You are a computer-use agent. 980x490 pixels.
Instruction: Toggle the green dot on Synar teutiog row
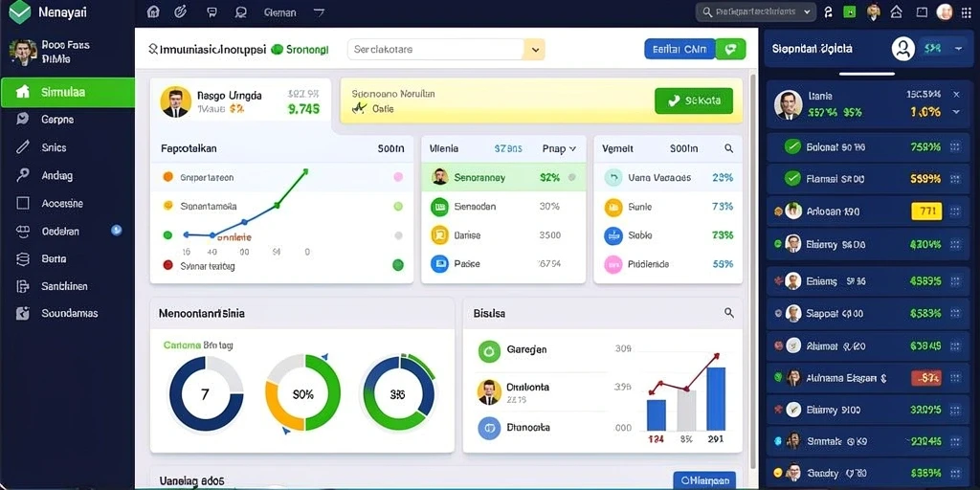397,265
